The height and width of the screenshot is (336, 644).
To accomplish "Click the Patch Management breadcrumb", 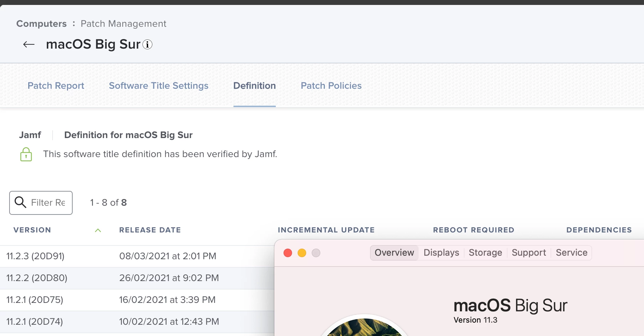I will click(123, 24).
